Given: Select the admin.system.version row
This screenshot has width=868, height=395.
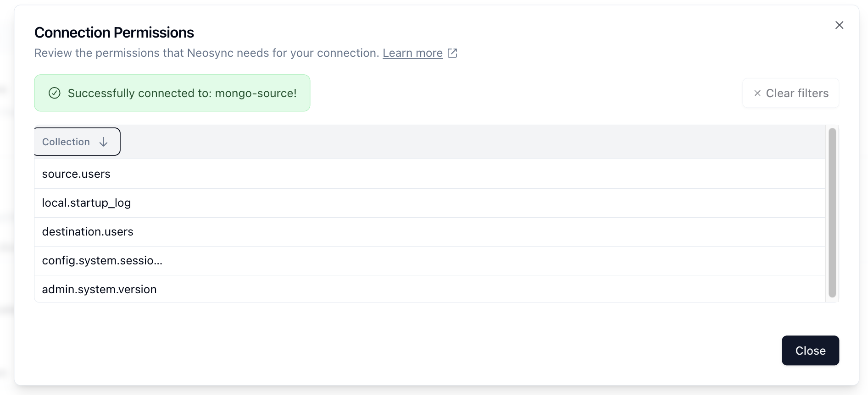Looking at the screenshot, I should [x=429, y=289].
